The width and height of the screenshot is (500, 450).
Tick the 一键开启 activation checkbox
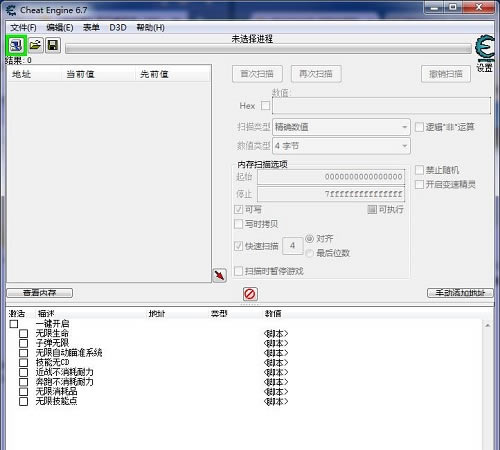coord(14,324)
